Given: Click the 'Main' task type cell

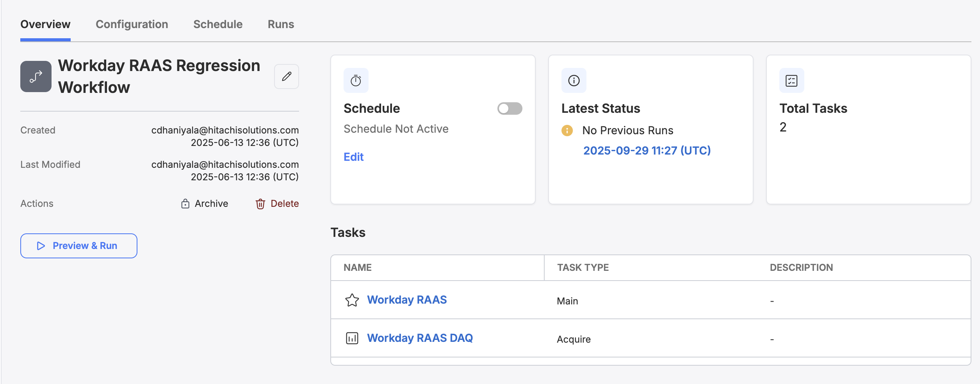Looking at the screenshot, I should (x=567, y=301).
